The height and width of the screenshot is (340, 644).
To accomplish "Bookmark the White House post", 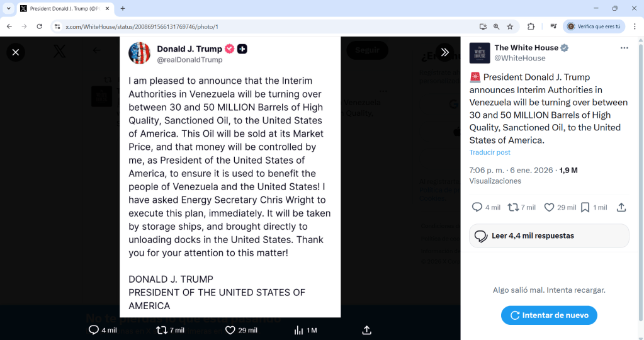I will coord(585,207).
